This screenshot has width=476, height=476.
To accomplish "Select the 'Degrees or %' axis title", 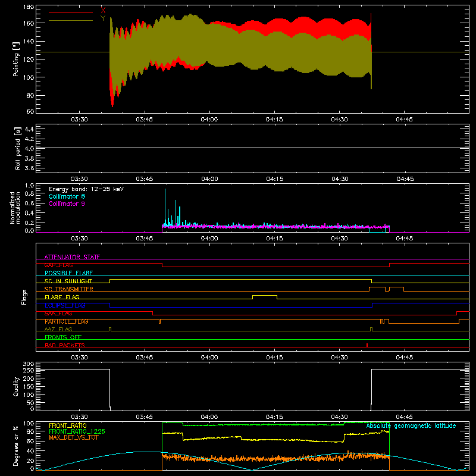I will click(15, 446).
